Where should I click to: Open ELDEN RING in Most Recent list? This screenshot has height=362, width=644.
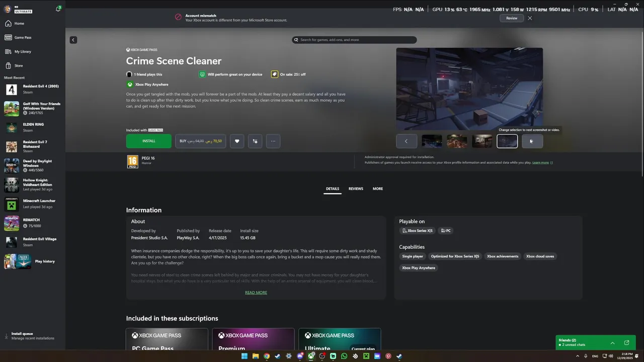pyautogui.click(x=33, y=127)
